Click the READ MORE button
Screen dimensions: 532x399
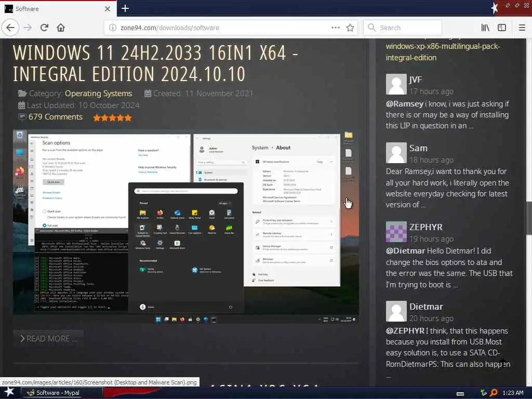(x=48, y=339)
